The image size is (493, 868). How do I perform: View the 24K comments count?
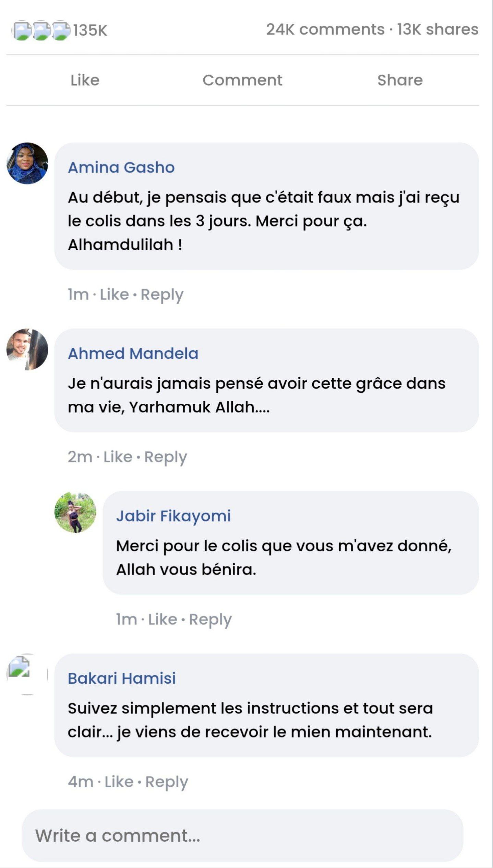click(x=325, y=29)
